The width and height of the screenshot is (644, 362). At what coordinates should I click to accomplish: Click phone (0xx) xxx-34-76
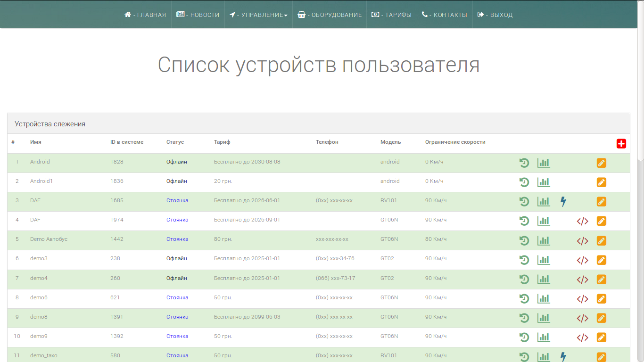(x=335, y=258)
